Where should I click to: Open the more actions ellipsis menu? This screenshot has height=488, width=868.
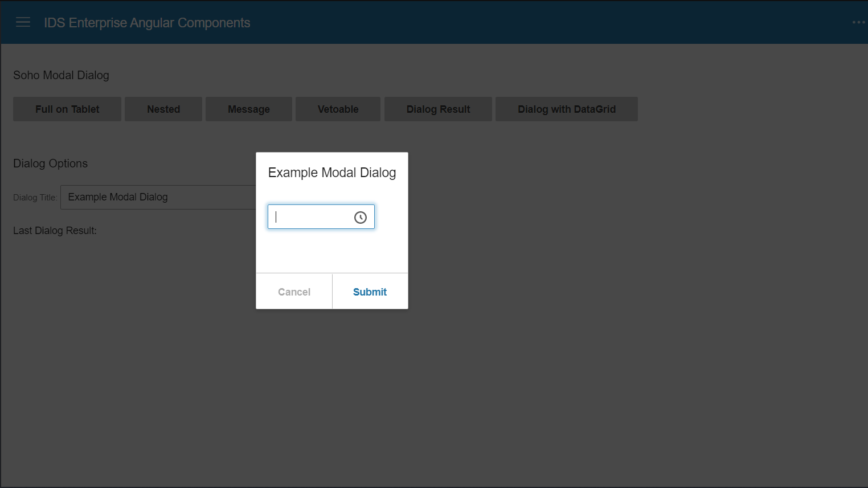[x=858, y=22]
